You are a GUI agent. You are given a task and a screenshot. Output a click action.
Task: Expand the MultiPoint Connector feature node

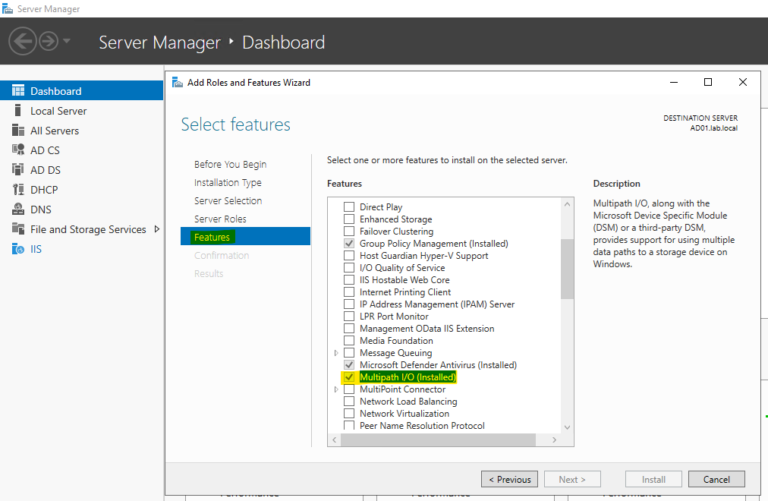336,389
